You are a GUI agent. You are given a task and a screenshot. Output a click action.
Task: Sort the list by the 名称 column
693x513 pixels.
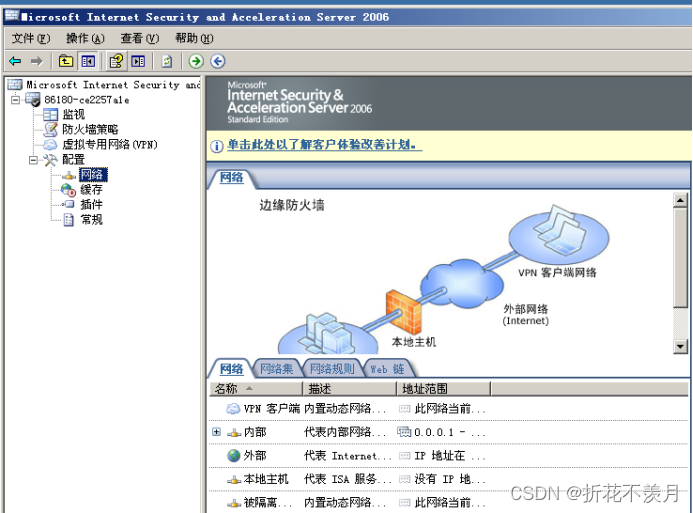click(x=256, y=389)
